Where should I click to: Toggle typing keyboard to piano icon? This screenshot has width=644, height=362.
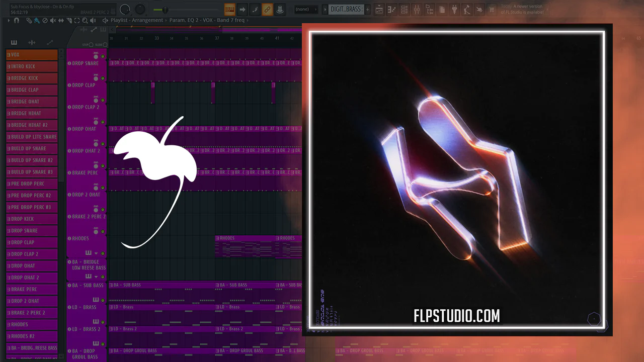click(x=229, y=9)
